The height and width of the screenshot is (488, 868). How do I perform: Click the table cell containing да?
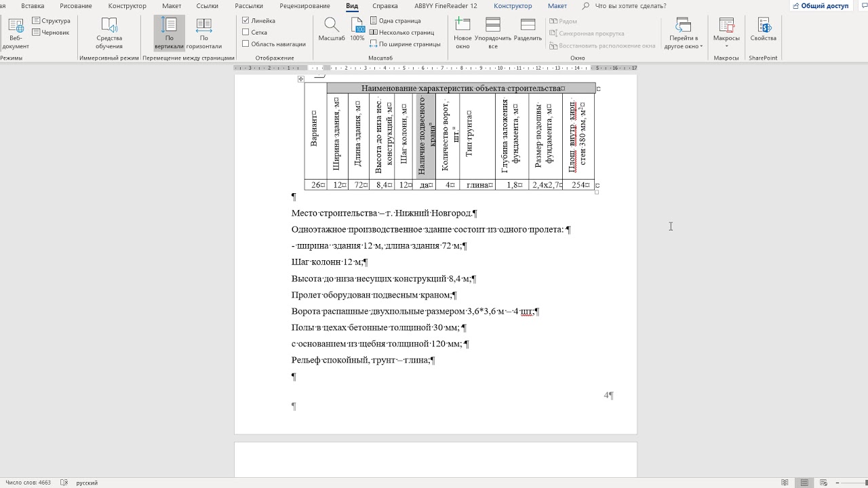coord(425,185)
